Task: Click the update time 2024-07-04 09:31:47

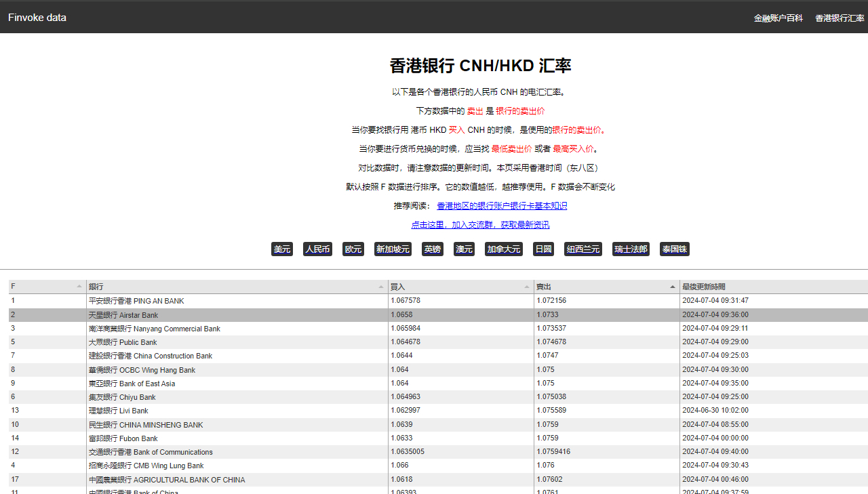Action: click(x=715, y=300)
